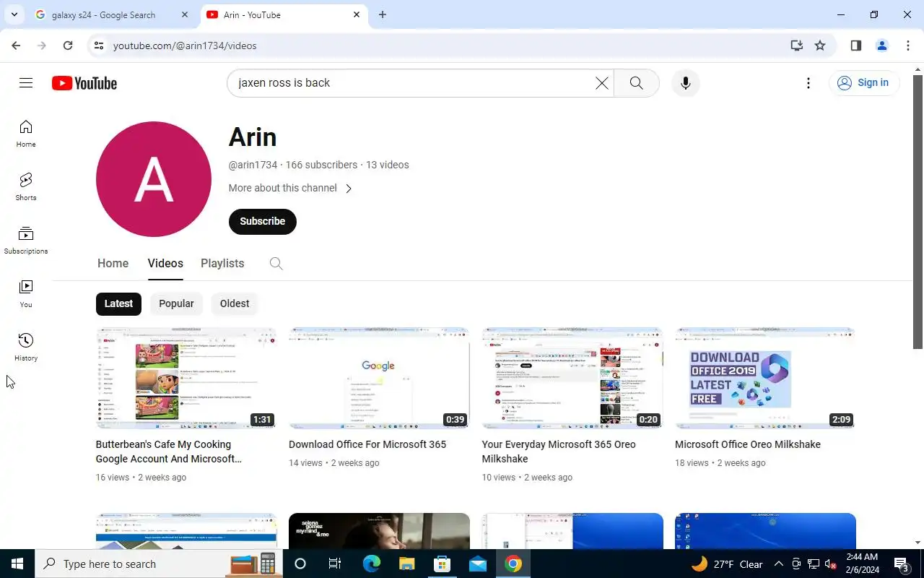Switch to galaxy s24 Google Search tab
924x578 pixels.
(x=103, y=14)
